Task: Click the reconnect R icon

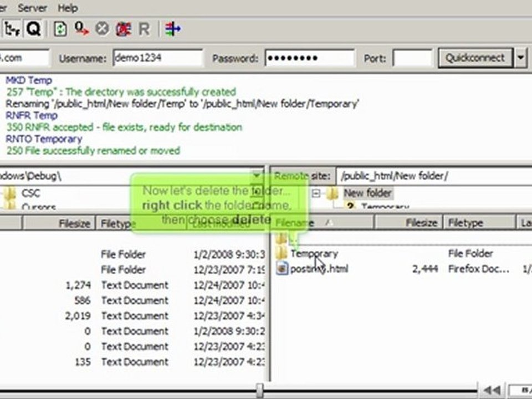Action: (x=144, y=29)
